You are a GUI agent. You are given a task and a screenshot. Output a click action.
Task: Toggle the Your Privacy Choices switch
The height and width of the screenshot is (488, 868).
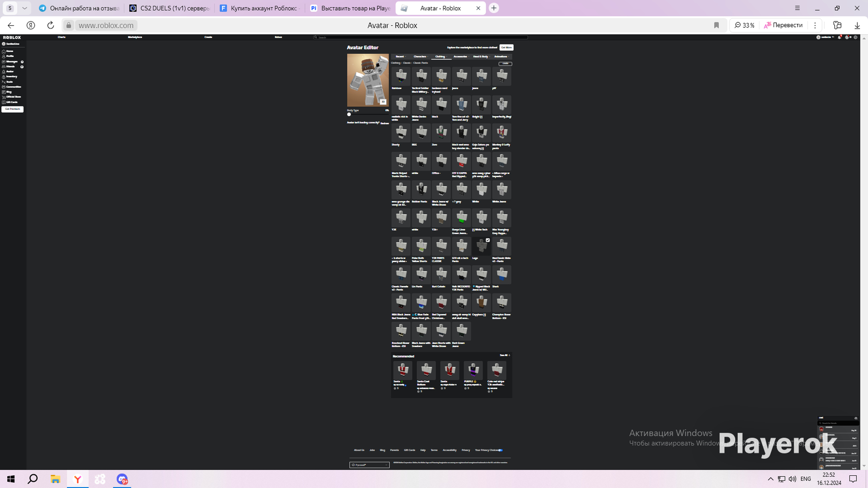[x=500, y=450]
